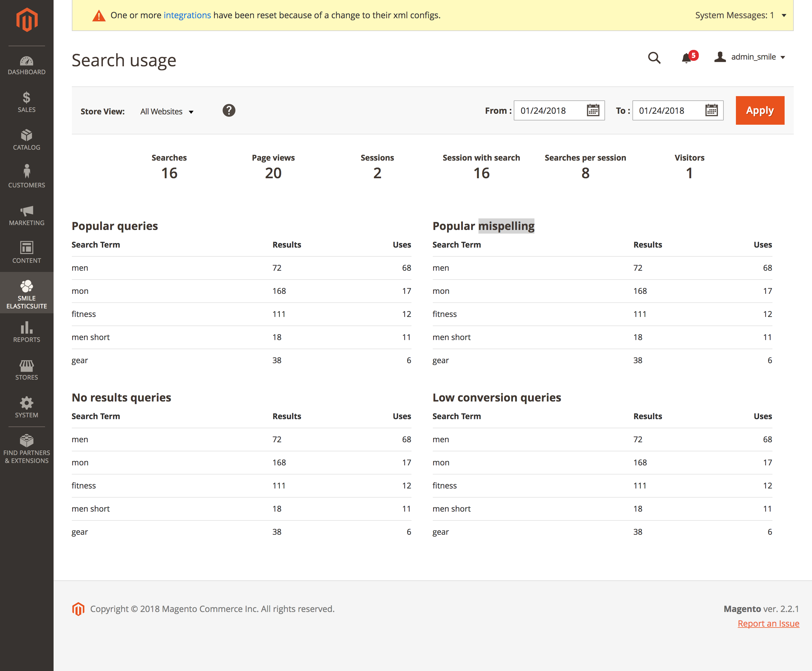Select 'men' row in Popular queries
Viewport: 812px width, 671px height.
241,268
